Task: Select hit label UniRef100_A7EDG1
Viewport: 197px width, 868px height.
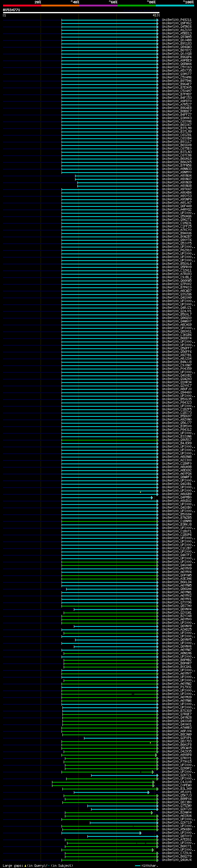Action: tap(176, 839)
